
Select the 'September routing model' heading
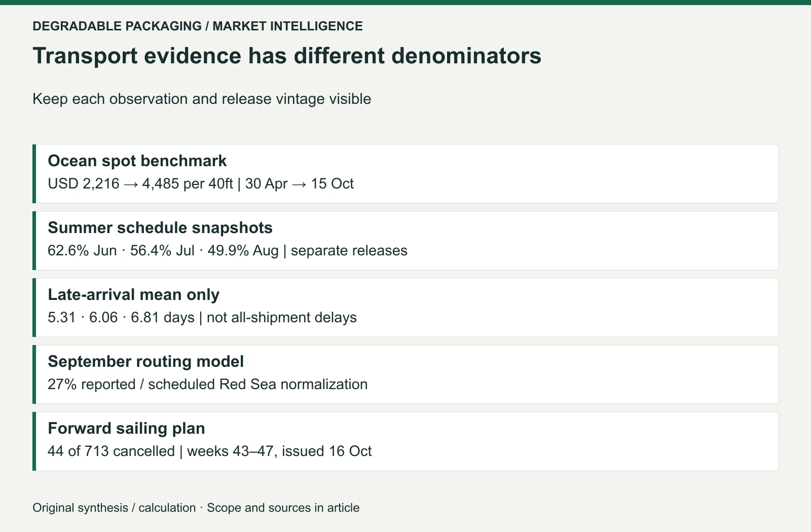146,361
